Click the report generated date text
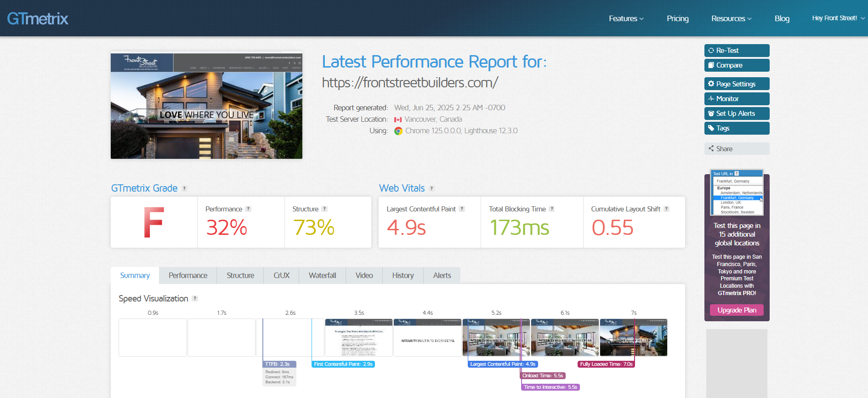Viewport: 868px width, 398px height. click(449, 108)
